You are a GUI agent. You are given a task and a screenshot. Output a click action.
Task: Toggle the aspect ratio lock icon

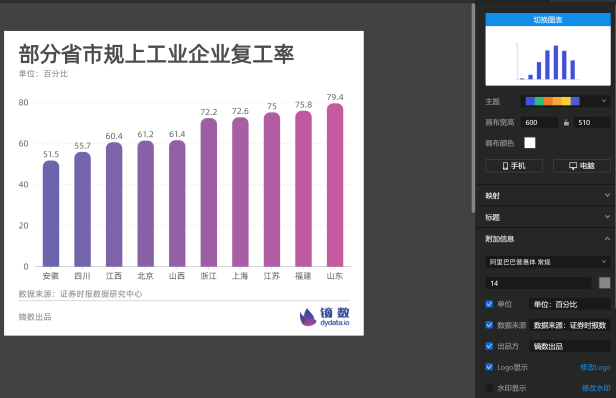point(566,123)
